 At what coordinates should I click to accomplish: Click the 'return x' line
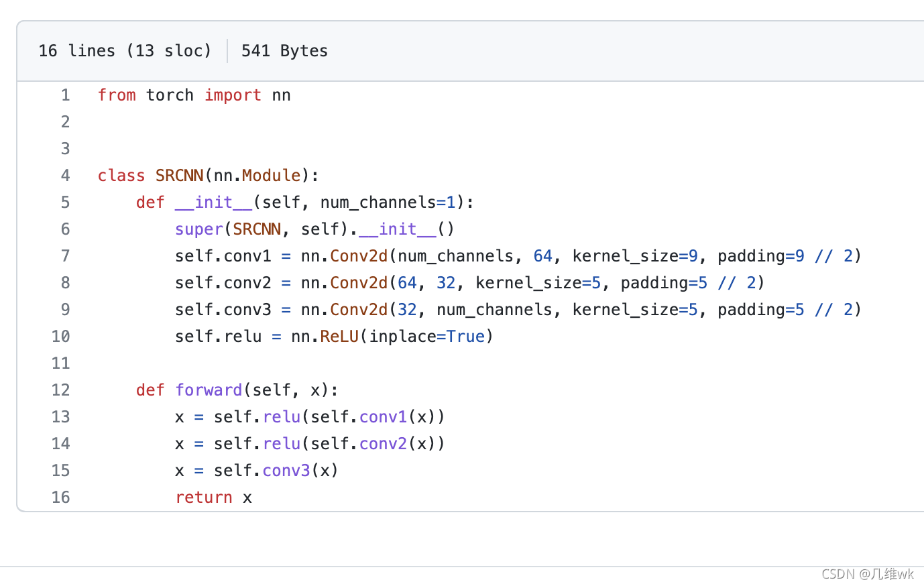213,497
